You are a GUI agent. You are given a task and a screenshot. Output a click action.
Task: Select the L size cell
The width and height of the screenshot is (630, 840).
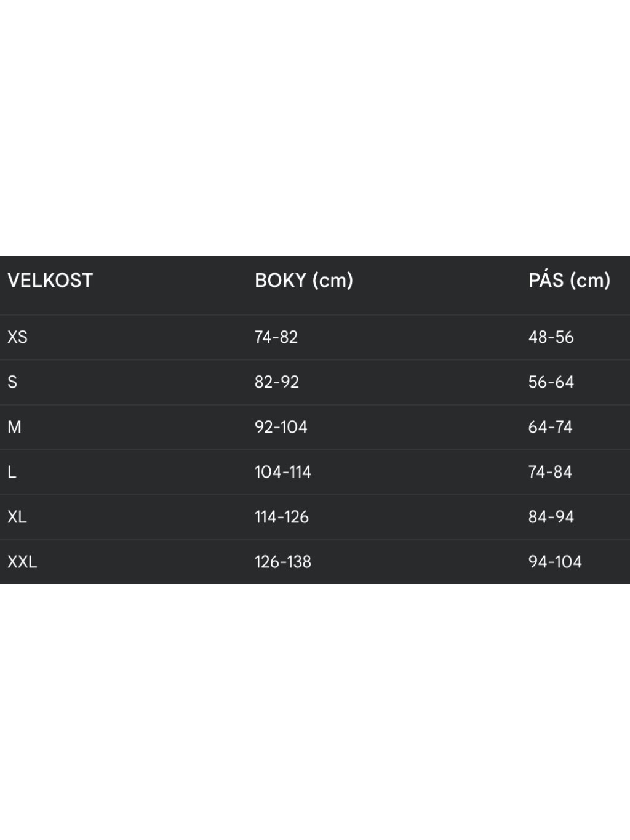click(12, 472)
